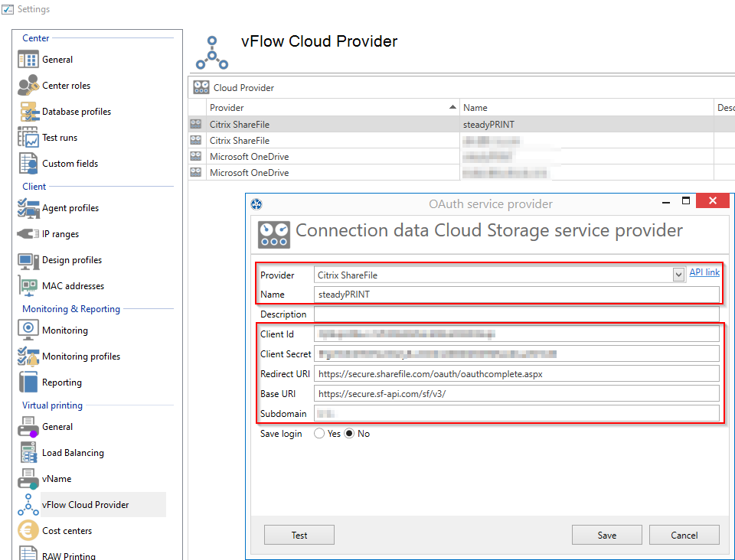Open Test runs settings
735x560 pixels.
click(60, 138)
